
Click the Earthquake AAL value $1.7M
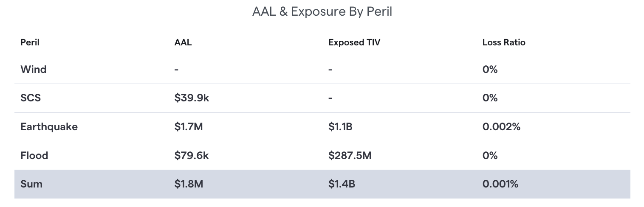pos(188,127)
